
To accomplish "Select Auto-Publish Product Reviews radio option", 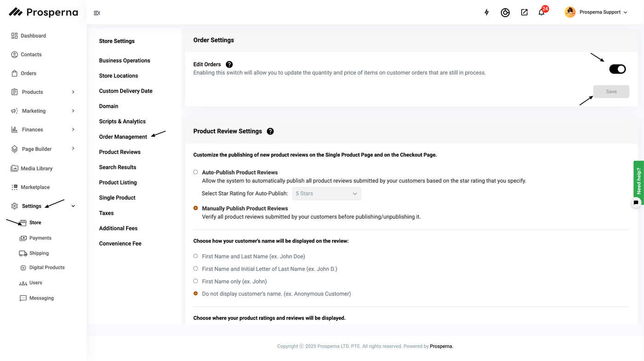I will [196, 172].
